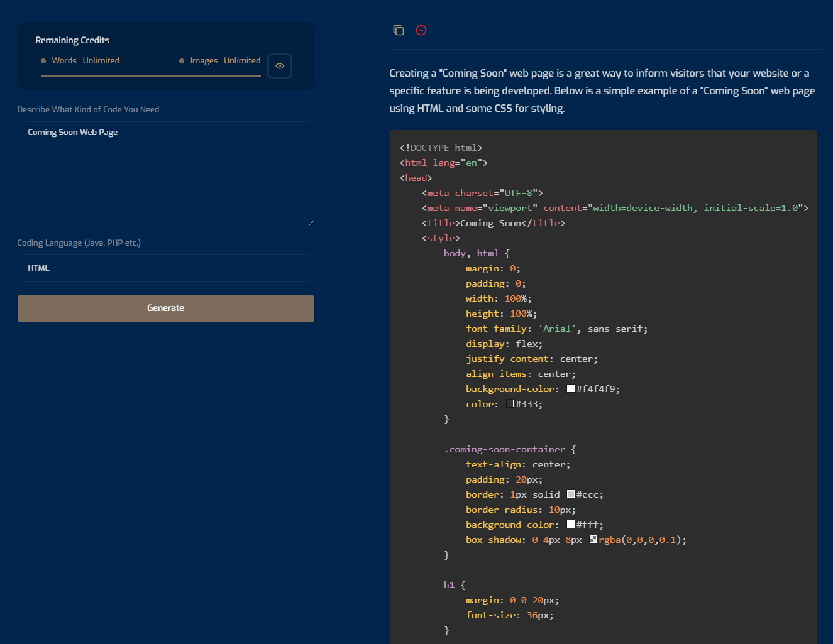
Task: Focus the code description text area
Action: coord(166,173)
